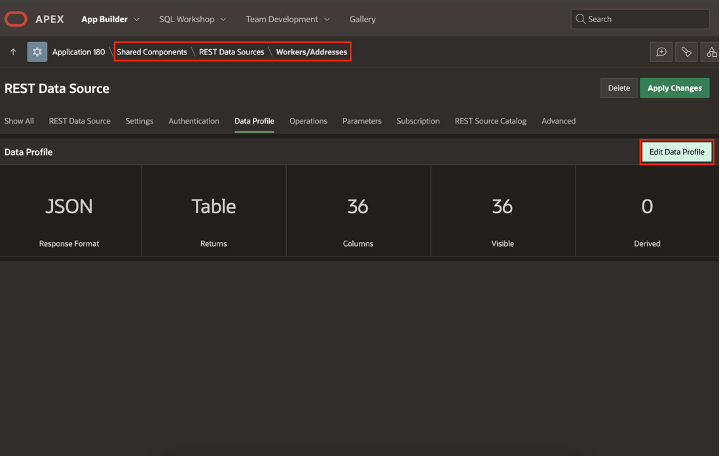720x456 pixels.
Task: Follow the Shared Components breadcrumb link
Action: [x=152, y=52]
